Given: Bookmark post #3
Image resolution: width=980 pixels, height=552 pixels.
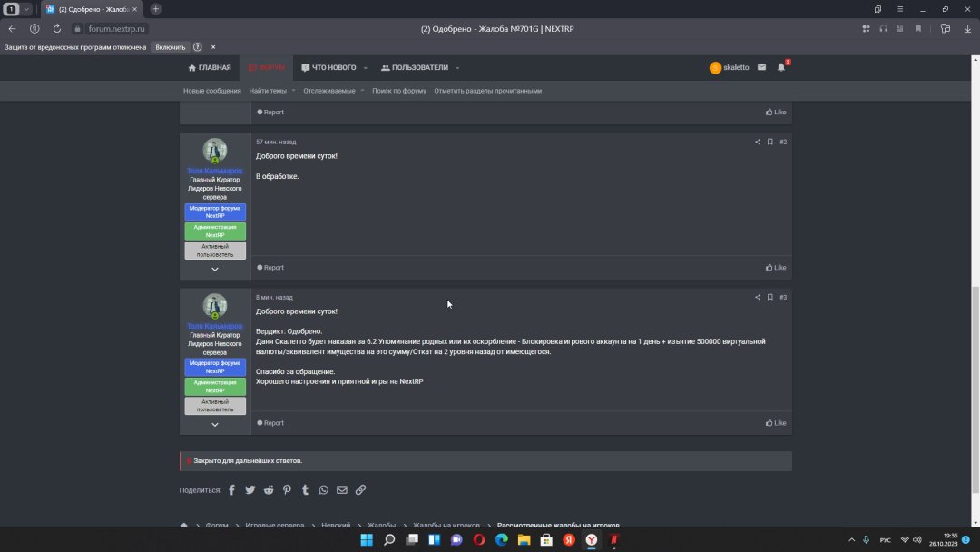Looking at the screenshot, I should (x=769, y=297).
